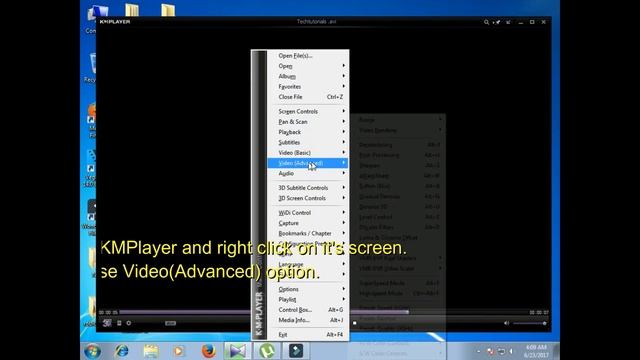
Task: Expand the Favorites submenu
Action: coord(308,87)
